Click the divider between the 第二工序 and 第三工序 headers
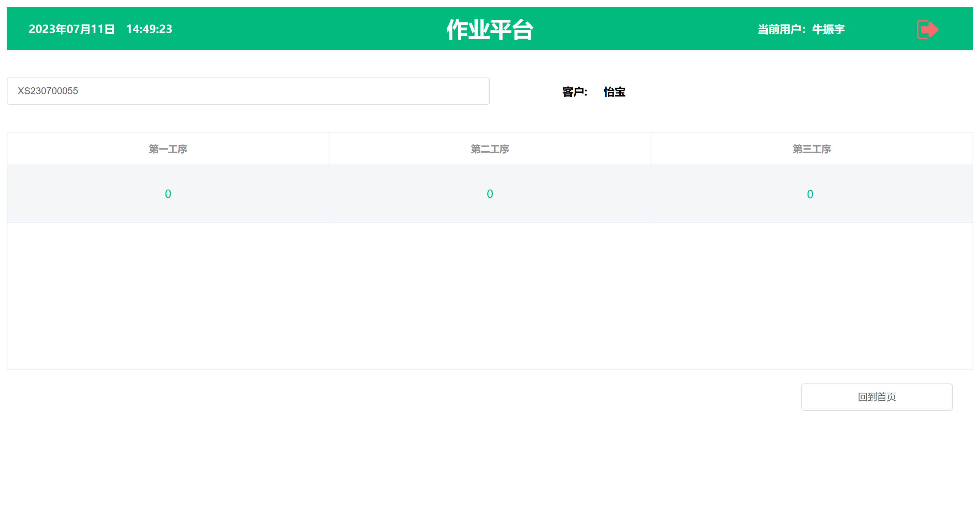 [x=651, y=149]
